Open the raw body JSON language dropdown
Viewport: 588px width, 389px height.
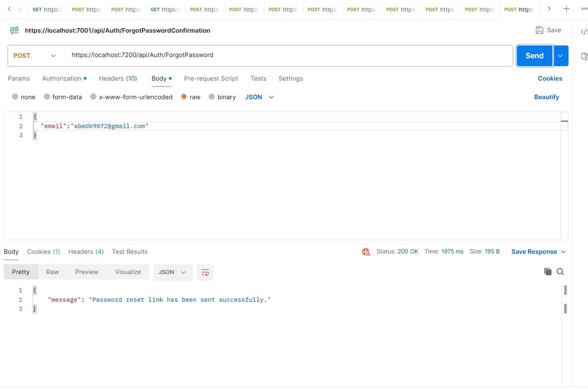[x=260, y=97]
